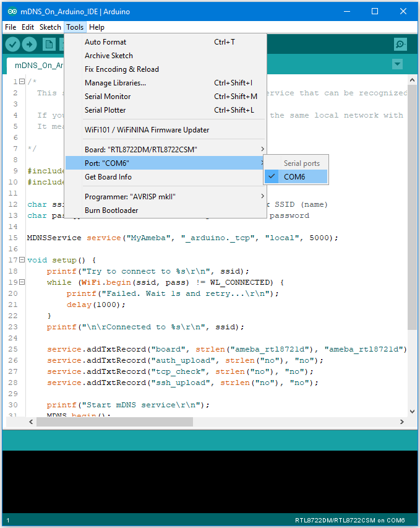The image size is (420, 528).
Task: Open the Help menu
Action: click(96, 27)
